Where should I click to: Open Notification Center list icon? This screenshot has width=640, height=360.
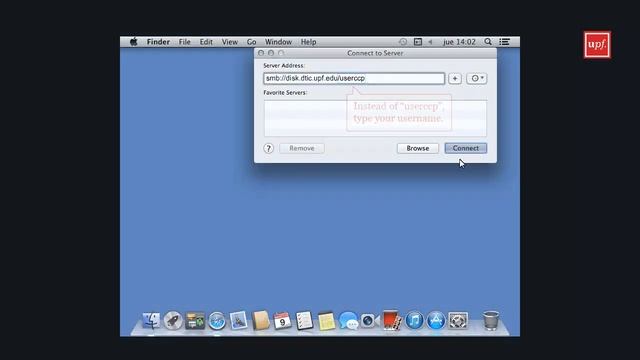(x=505, y=42)
